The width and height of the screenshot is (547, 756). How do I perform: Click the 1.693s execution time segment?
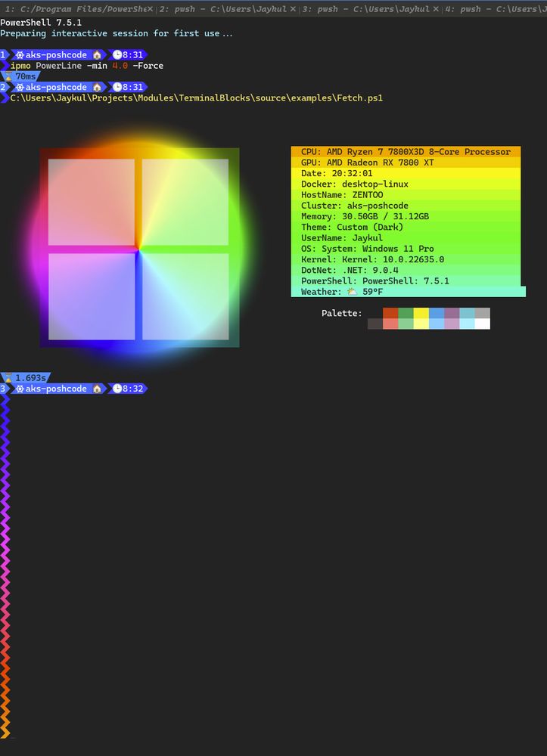(26, 377)
